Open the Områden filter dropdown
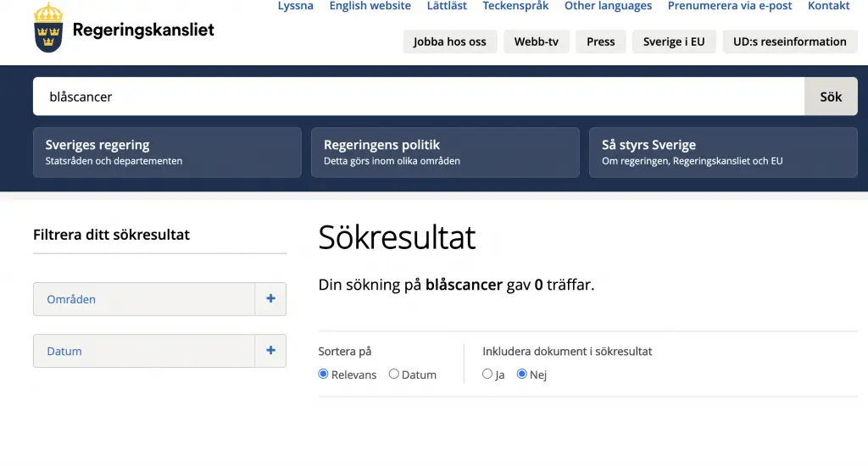 click(x=144, y=299)
